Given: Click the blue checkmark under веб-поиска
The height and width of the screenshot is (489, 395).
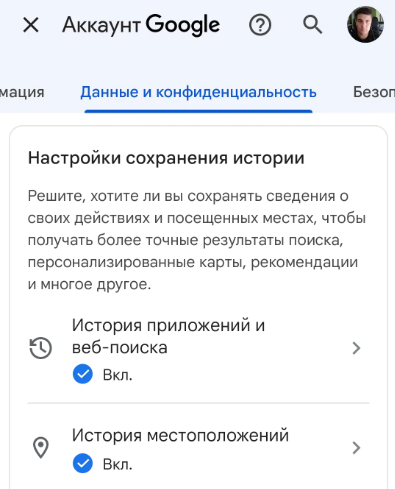Looking at the screenshot, I should tap(83, 374).
